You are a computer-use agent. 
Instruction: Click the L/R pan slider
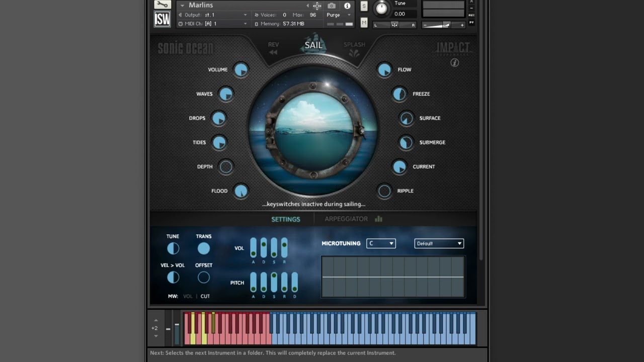(395, 25)
